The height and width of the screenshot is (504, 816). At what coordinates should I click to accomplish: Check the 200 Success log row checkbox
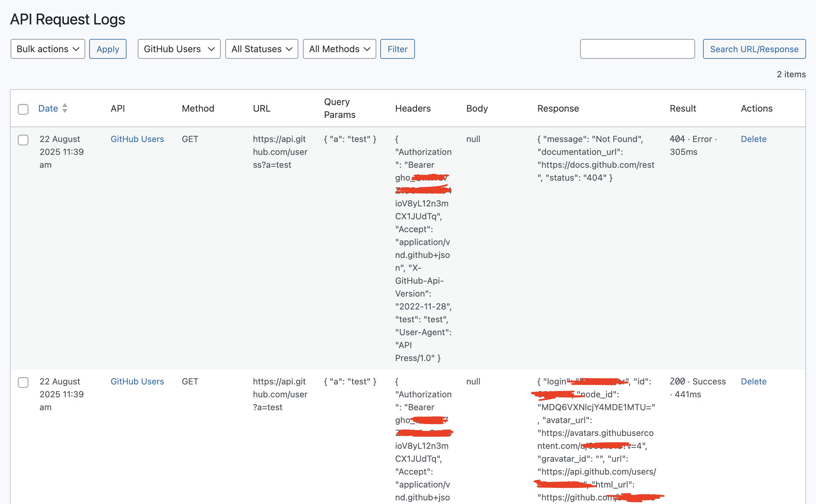(23, 382)
